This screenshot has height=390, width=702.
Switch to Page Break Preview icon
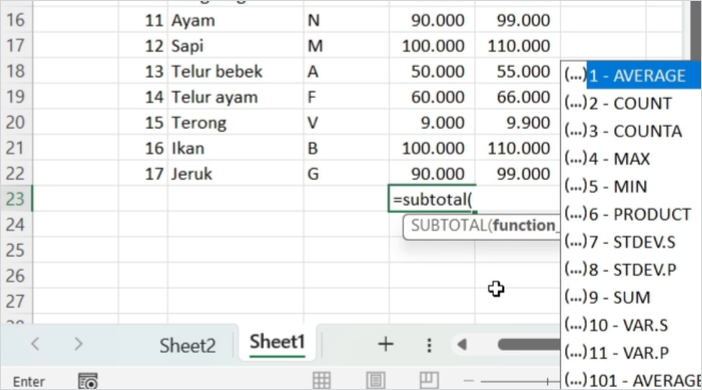(x=429, y=380)
